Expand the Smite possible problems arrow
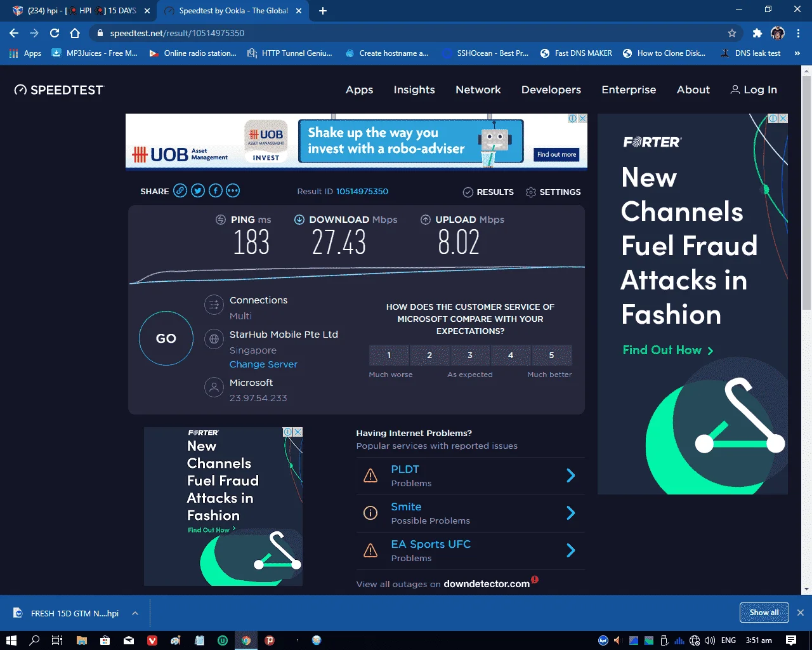The image size is (812, 650). tap(570, 513)
